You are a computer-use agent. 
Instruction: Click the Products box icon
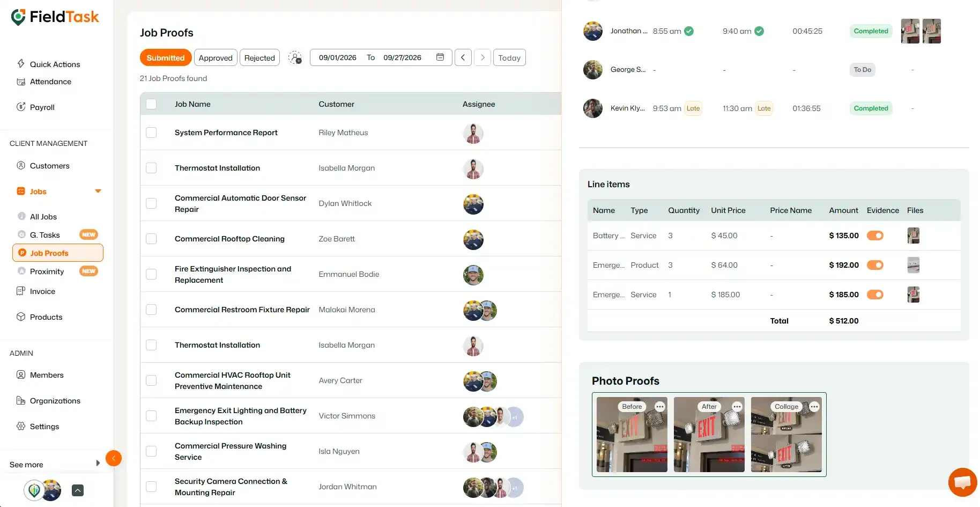(x=21, y=317)
